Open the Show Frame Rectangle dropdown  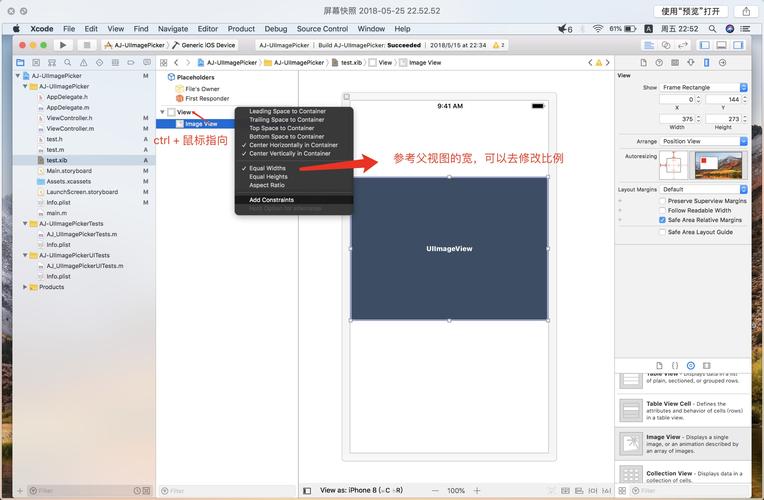[704, 87]
